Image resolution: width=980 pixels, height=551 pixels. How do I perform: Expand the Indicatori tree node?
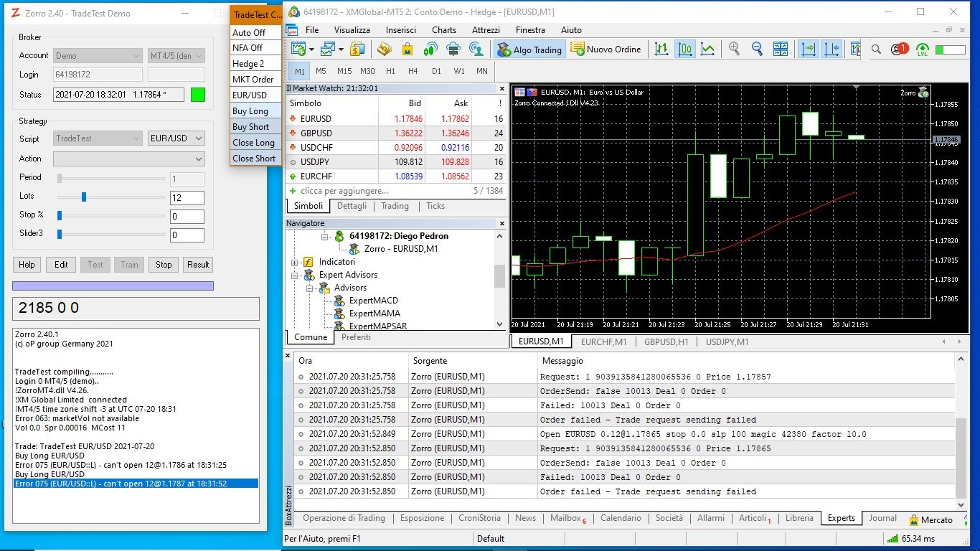295,262
